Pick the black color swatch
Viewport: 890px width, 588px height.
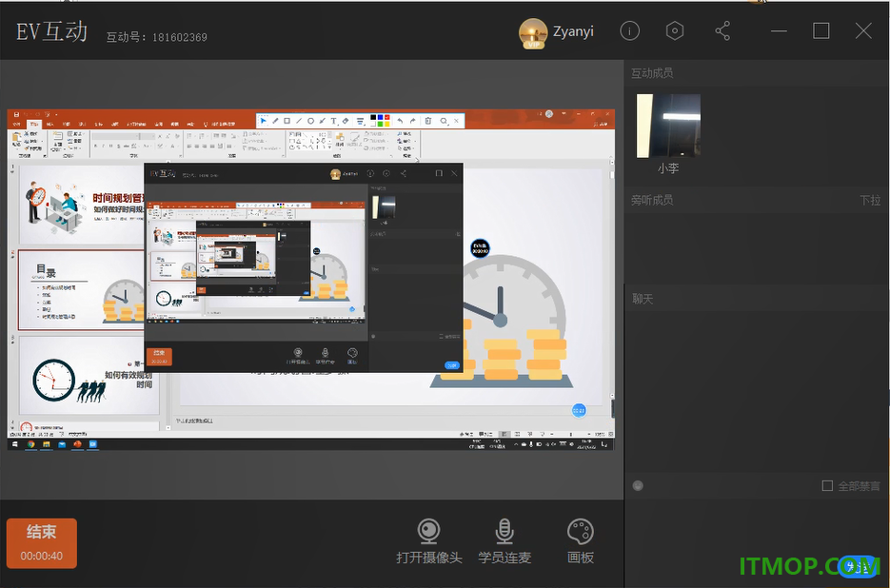click(x=373, y=117)
